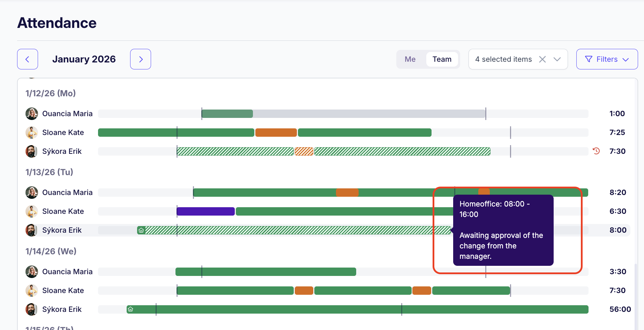Click Ouancia Maria's avatar under 1/12/26
644x330 pixels.
click(32, 114)
